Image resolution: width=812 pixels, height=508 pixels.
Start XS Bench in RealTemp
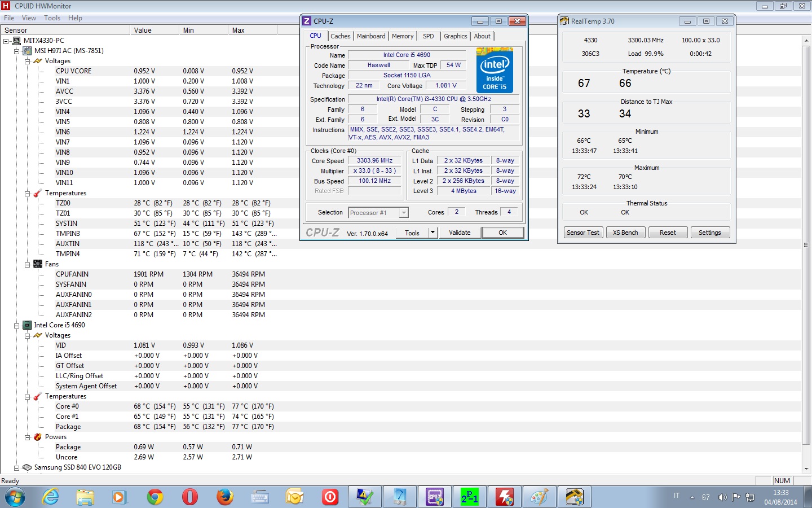625,233
